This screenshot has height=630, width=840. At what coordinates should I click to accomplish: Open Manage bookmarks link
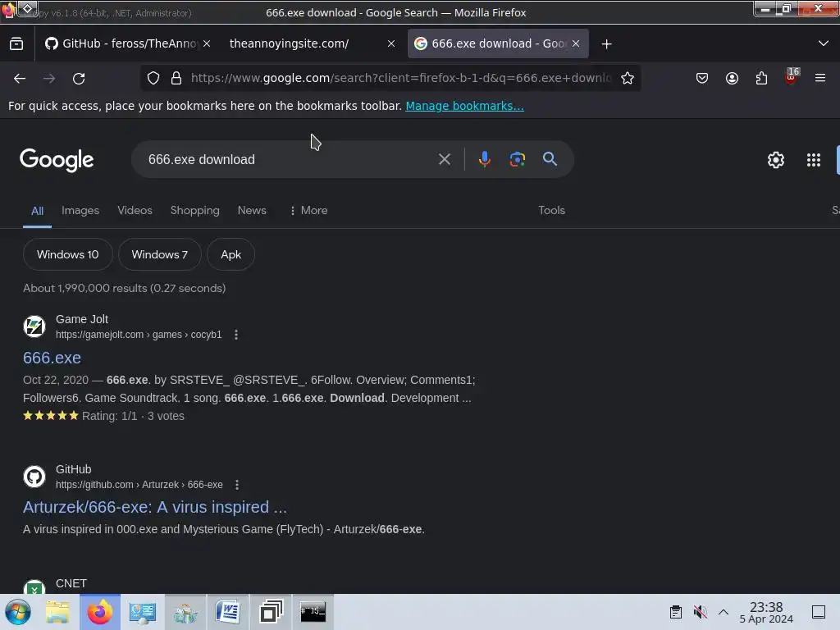click(x=464, y=106)
